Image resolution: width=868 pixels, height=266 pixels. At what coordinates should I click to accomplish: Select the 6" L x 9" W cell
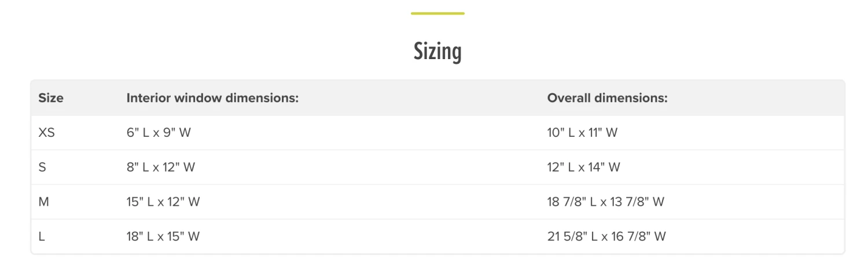[x=159, y=133]
